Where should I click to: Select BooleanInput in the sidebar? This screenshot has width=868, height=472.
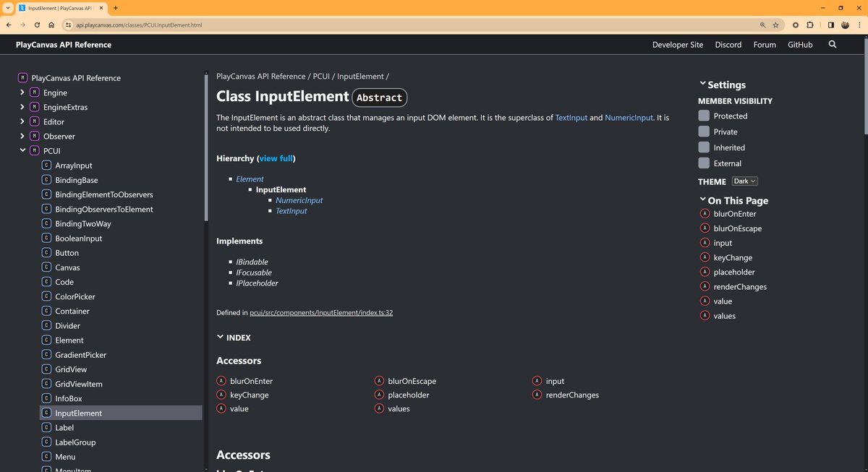(79, 239)
